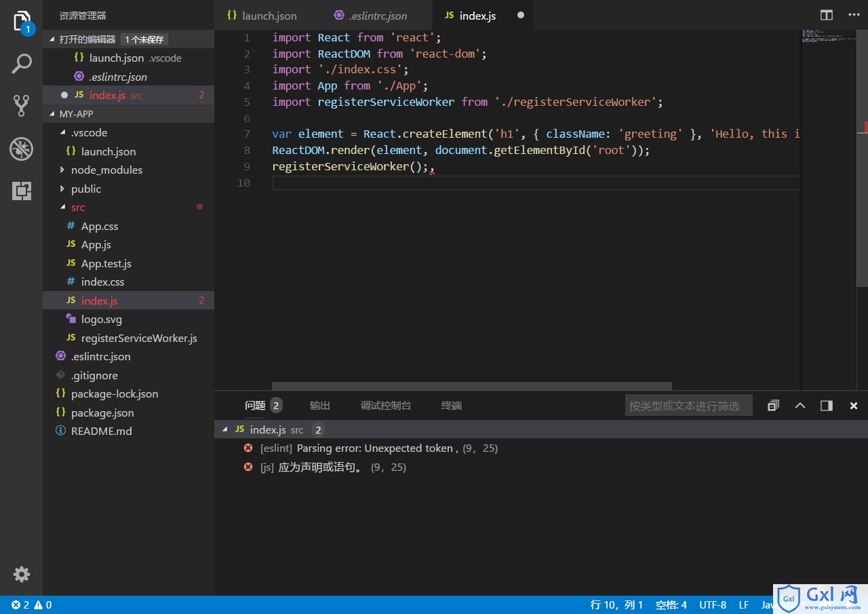
Task: Click the red error icon of [js] problem
Action: 248,467
